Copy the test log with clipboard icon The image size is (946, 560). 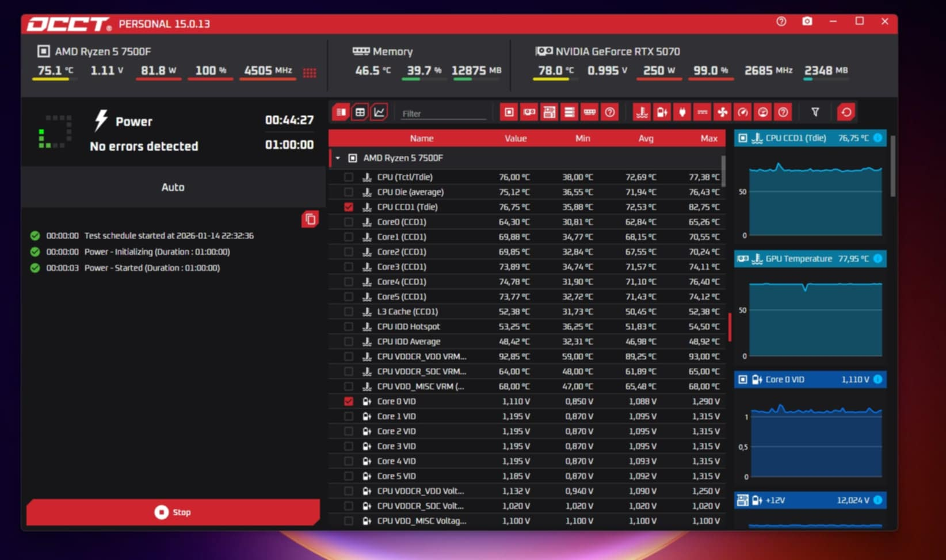(x=310, y=219)
